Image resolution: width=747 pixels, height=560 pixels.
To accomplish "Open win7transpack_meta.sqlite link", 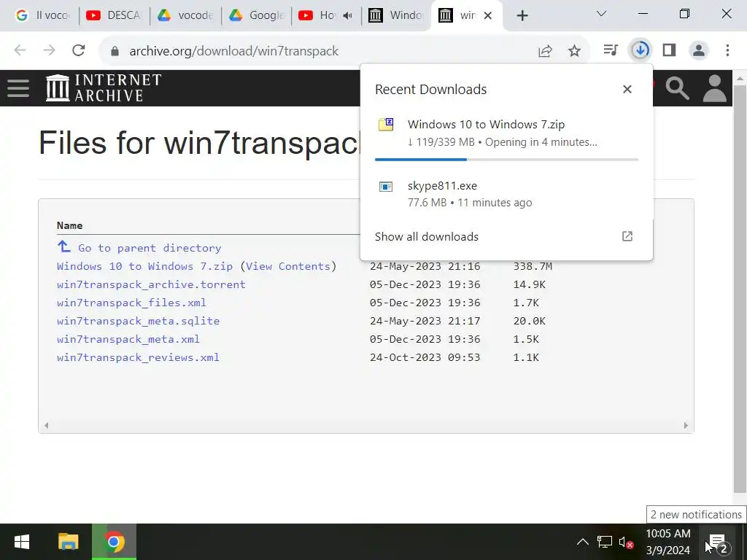I will point(138,321).
